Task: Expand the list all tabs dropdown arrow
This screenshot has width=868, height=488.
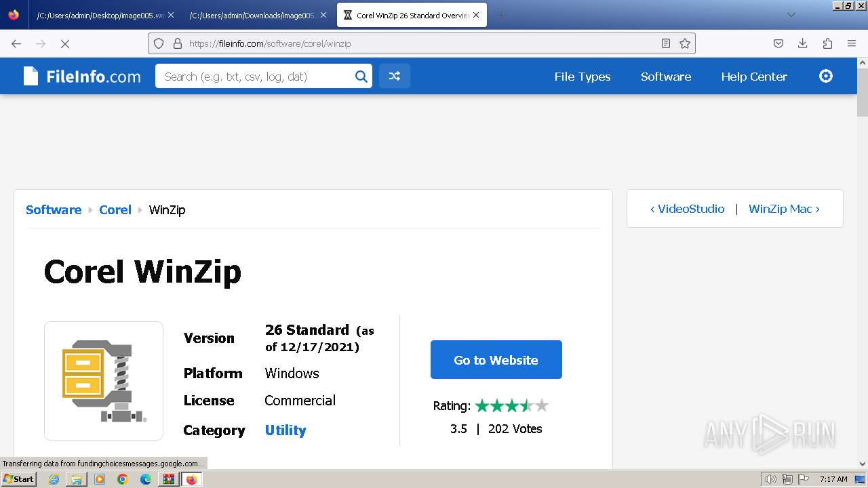Action: [x=791, y=15]
